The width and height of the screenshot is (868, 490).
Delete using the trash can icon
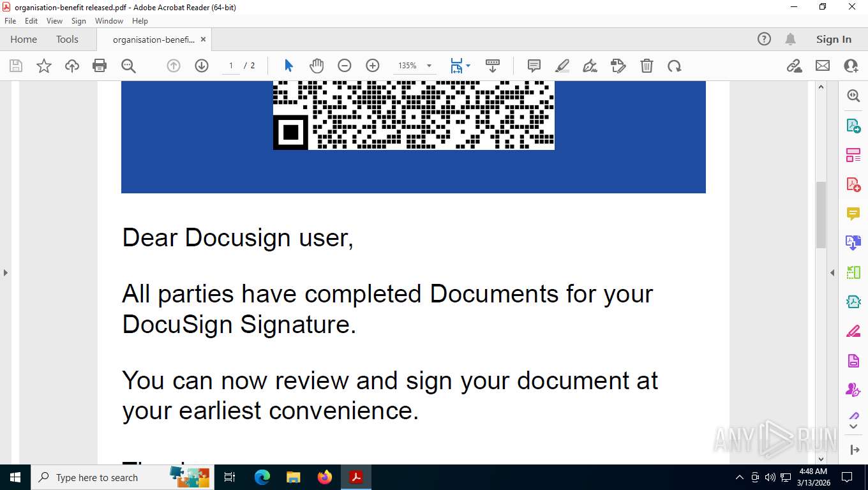[x=647, y=66]
